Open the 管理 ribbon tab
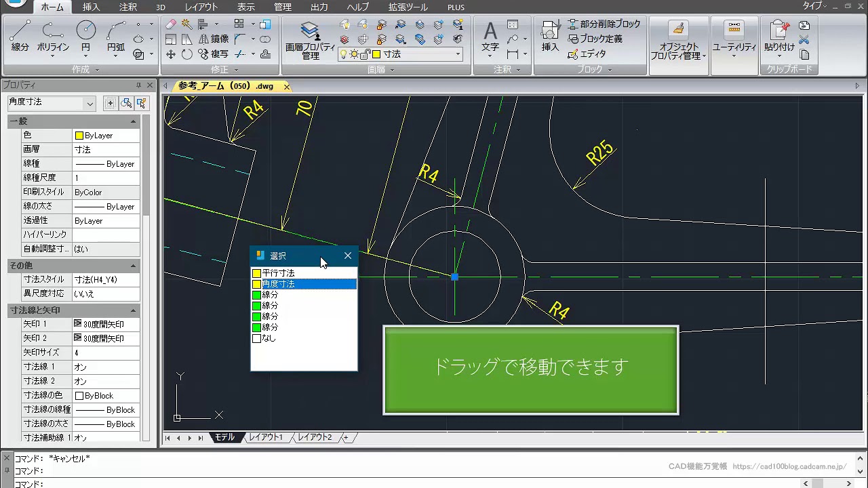868x488 pixels. coord(283,7)
